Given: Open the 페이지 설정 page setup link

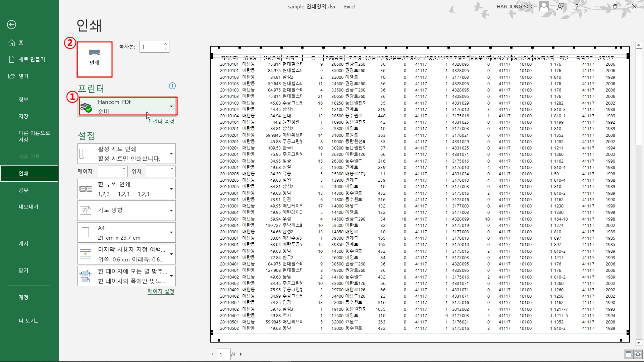Looking at the screenshot, I should [x=161, y=291].
